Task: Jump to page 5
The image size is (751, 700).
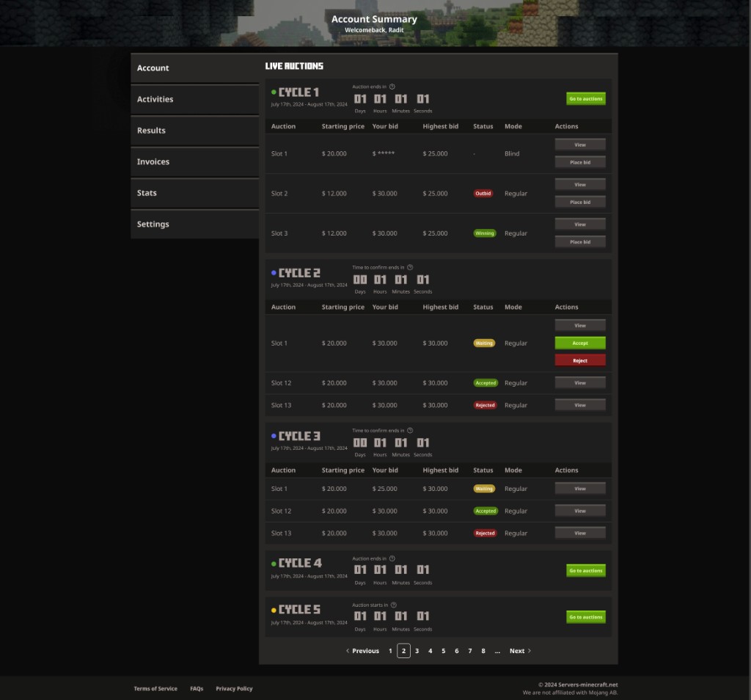Action: point(444,651)
